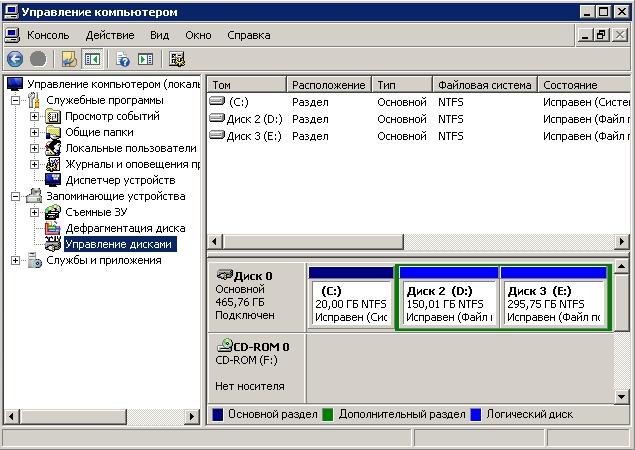Expand the Съемные ЗУ tree node
The width and height of the screenshot is (635, 450).
click(35, 212)
